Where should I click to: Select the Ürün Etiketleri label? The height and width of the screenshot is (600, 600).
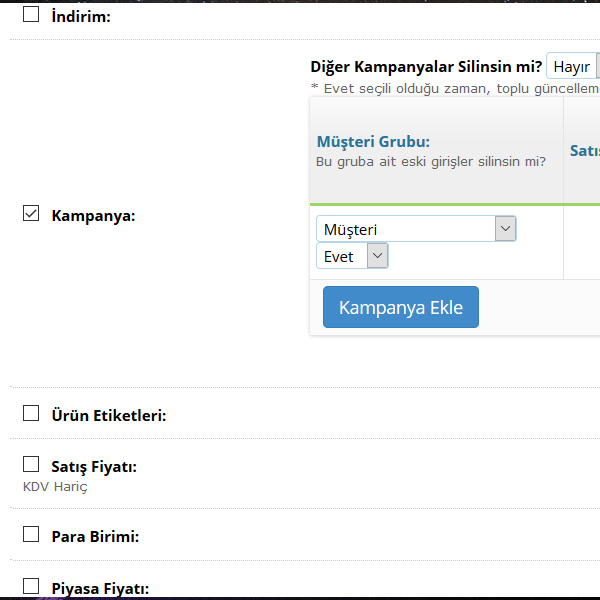(x=108, y=415)
